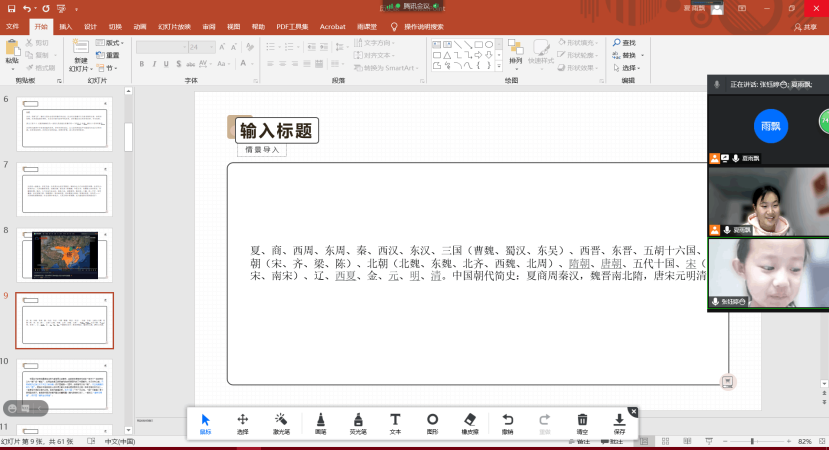Open the font size dropdown

coord(209,47)
